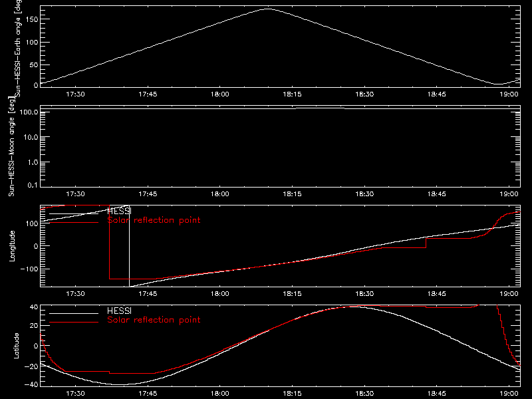Viewport: 532px width, 399px height.
Task: Click the 40 tick on Latitude axis
Action: coord(35,307)
